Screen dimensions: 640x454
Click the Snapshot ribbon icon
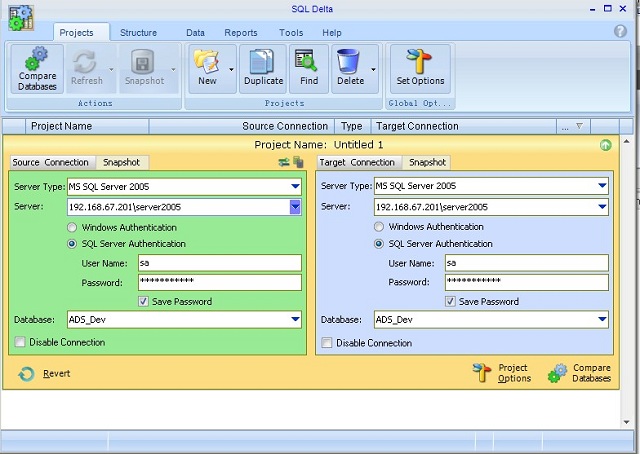coord(142,62)
